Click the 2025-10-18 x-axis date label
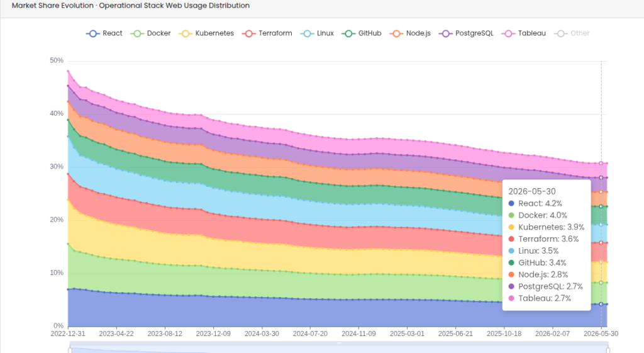 (504, 333)
